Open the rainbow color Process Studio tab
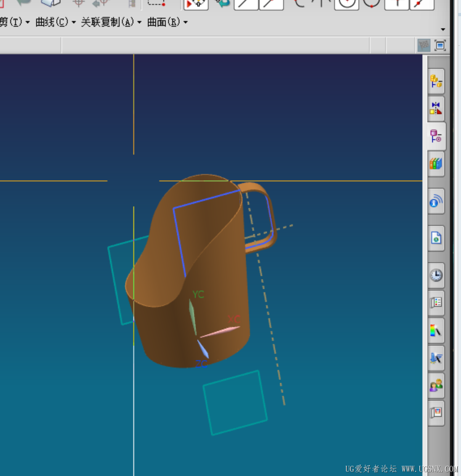The height and width of the screenshot is (476, 461). (x=436, y=330)
